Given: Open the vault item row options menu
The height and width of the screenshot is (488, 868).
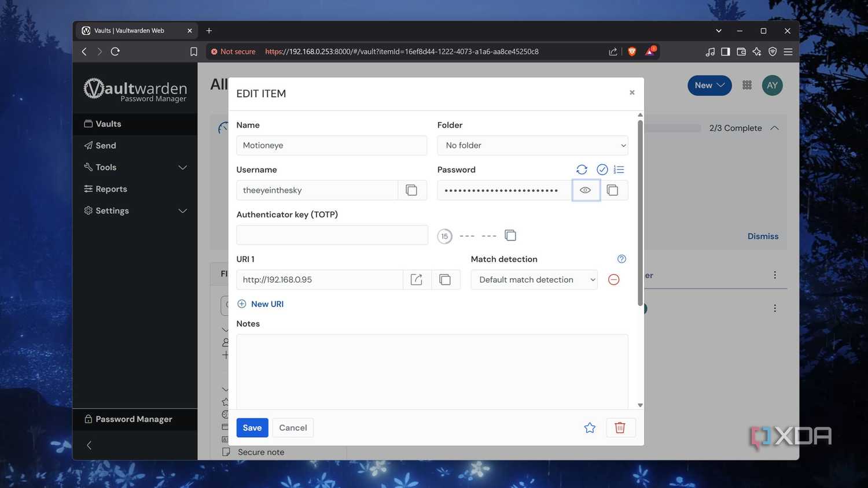Looking at the screenshot, I should point(775,308).
